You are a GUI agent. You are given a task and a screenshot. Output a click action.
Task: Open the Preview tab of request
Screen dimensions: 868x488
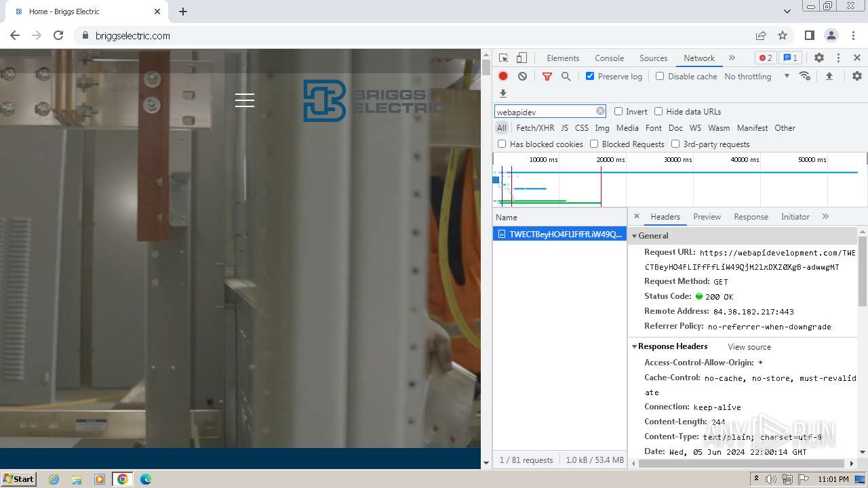707,217
